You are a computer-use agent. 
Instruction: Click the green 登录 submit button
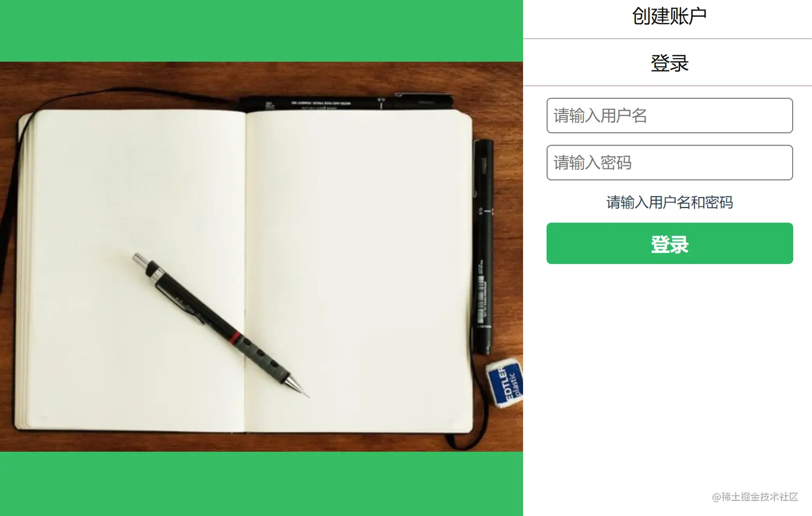[670, 243]
